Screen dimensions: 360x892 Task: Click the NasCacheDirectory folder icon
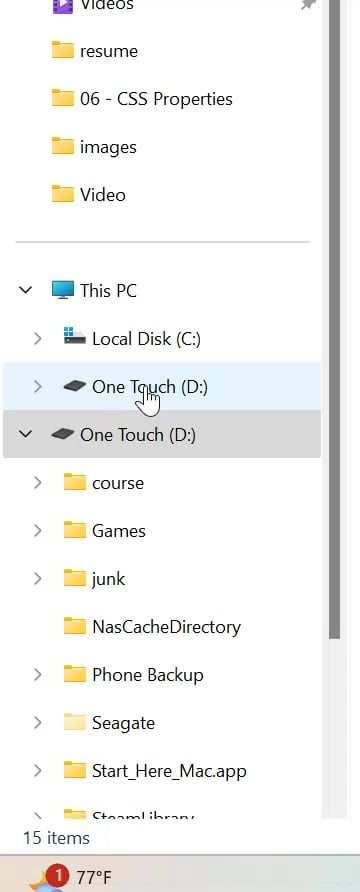coord(75,626)
